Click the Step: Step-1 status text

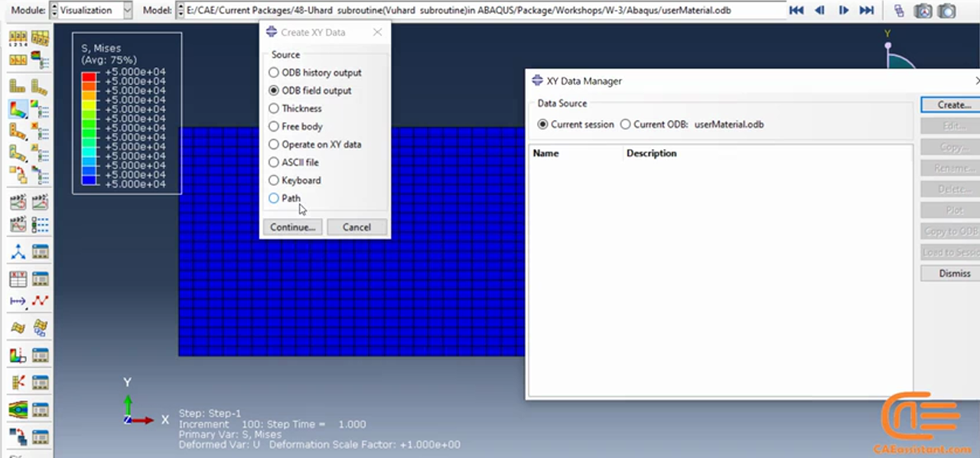pyautogui.click(x=210, y=414)
